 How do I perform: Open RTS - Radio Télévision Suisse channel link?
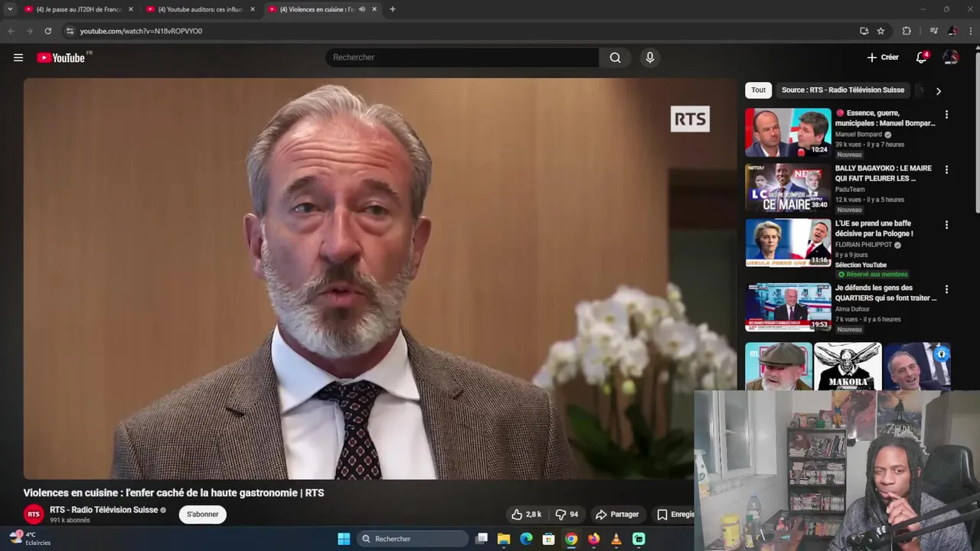click(104, 510)
